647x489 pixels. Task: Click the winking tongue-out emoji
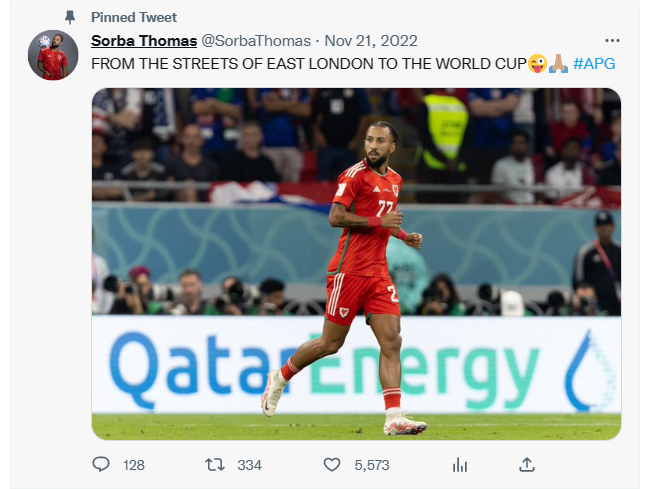[x=537, y=64]
